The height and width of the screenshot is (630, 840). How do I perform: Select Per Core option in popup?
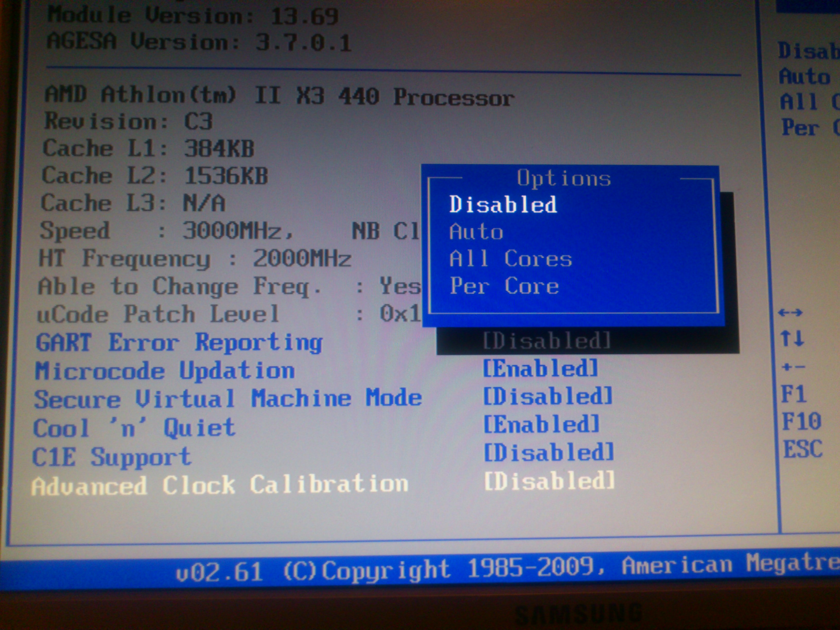(x=504, y=286)
